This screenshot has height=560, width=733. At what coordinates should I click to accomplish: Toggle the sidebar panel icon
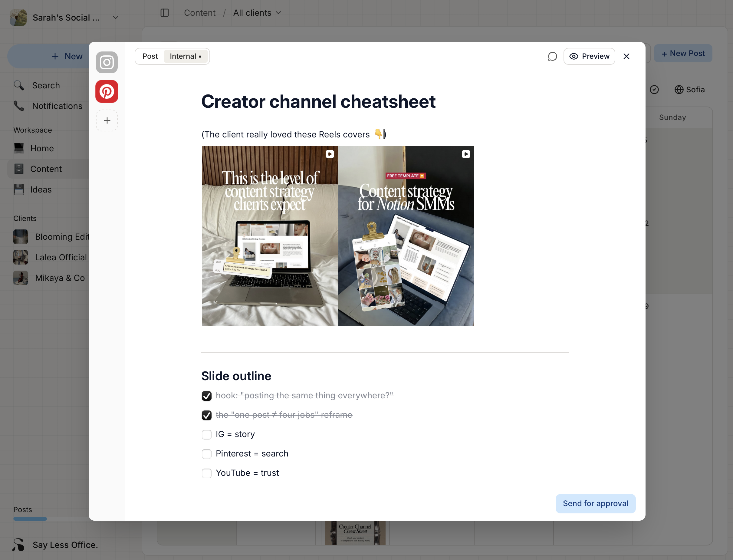(165, 13)
